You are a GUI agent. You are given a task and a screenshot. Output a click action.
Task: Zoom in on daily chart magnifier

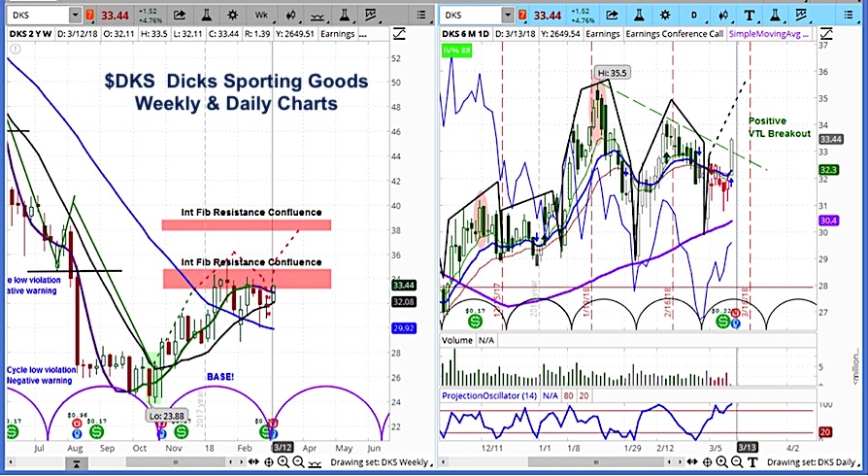click(721, 462)
